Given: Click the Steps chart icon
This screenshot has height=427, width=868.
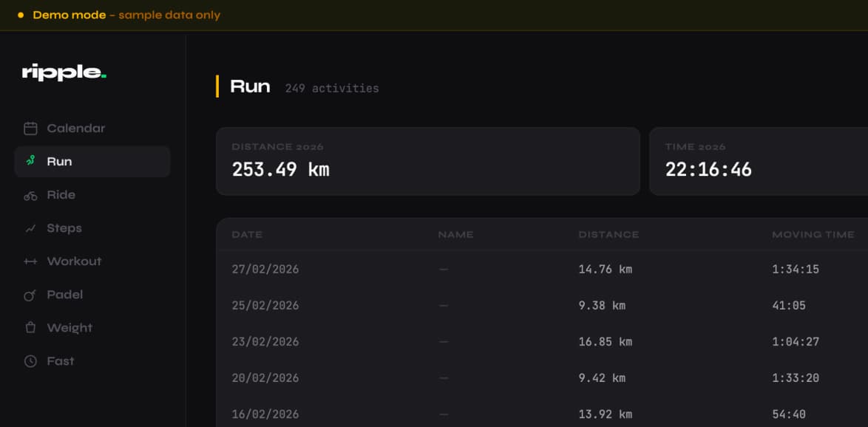Looking at the screenshot, I should (30, 228).
